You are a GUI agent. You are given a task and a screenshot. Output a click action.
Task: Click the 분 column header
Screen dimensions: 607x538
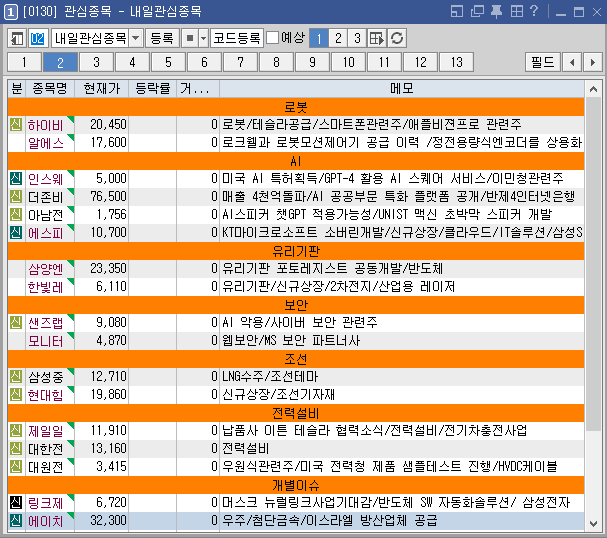pyautogui.click(x=17, y=89)
